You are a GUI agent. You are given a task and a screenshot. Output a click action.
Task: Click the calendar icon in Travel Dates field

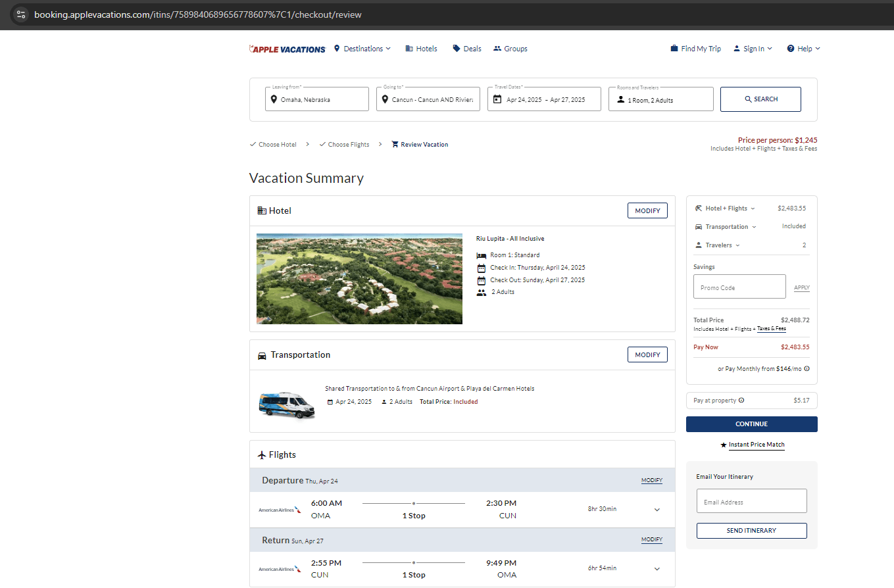pyautogui.click(x=497, y=99)
